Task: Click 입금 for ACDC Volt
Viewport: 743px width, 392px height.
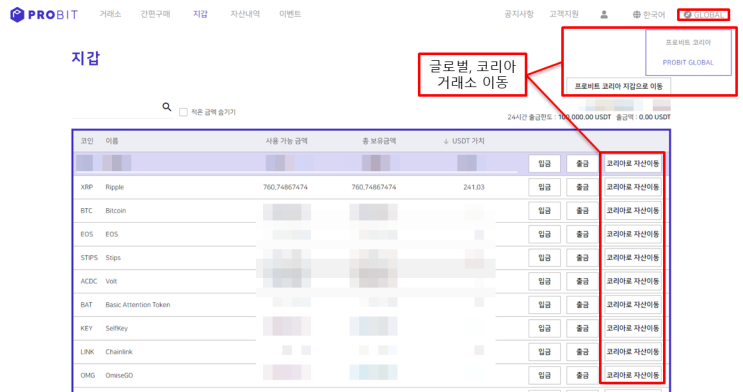Action: click(x=544, y=281)
